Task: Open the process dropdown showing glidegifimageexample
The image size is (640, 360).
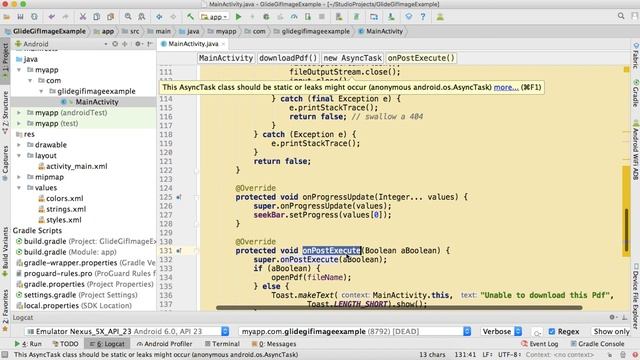Action: (x=355, y=331)
